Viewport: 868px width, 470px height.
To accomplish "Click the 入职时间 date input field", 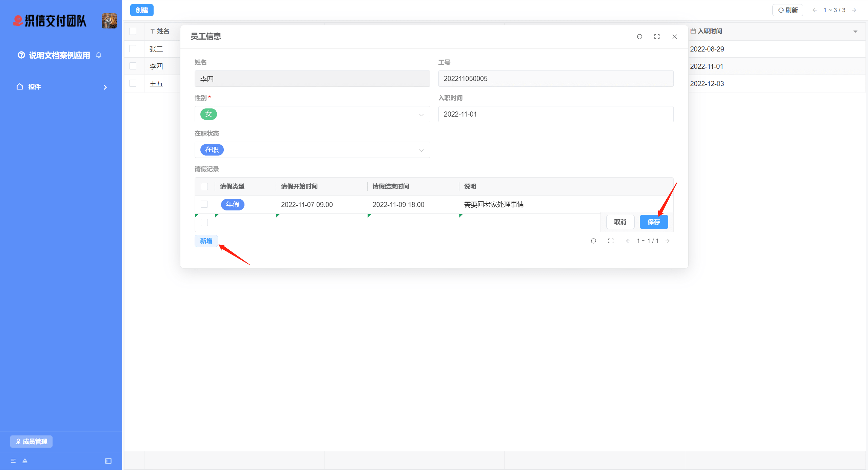I will coord(555,114).
